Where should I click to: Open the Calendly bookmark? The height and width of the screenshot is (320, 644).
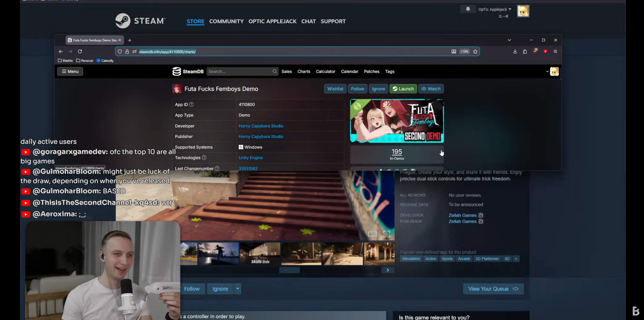pos(105,60)
